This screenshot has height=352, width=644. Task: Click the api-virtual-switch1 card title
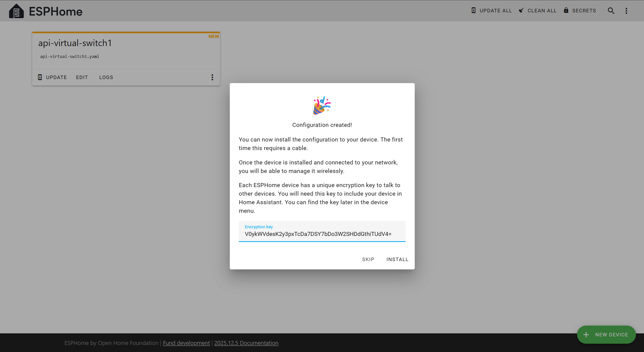tap(75, 43)
